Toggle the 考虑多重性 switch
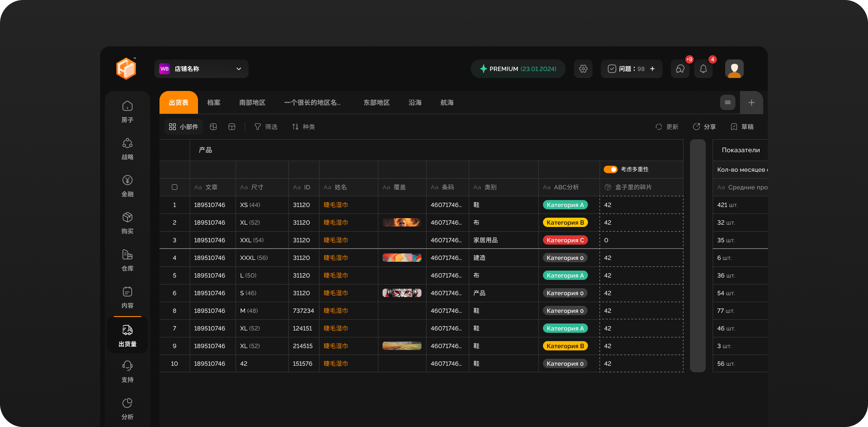Screen dimensions: 868x427 tap(610, 169)
